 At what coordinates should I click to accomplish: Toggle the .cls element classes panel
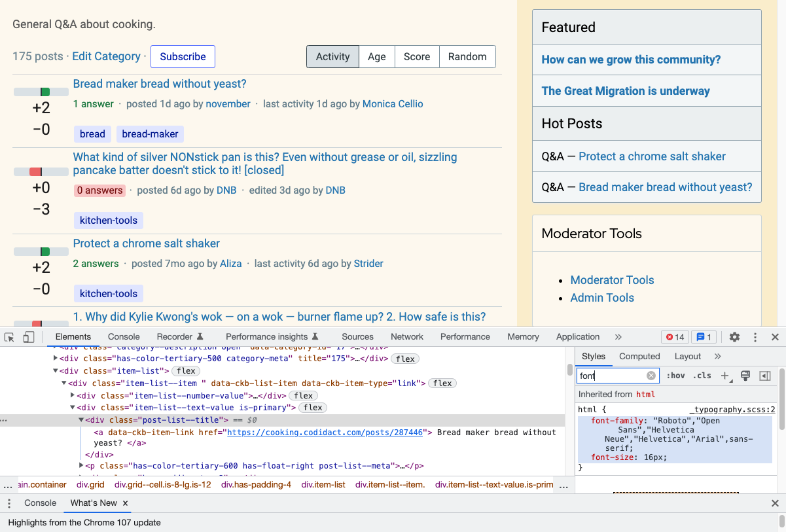pyautogui.click(x=702, y=376)
